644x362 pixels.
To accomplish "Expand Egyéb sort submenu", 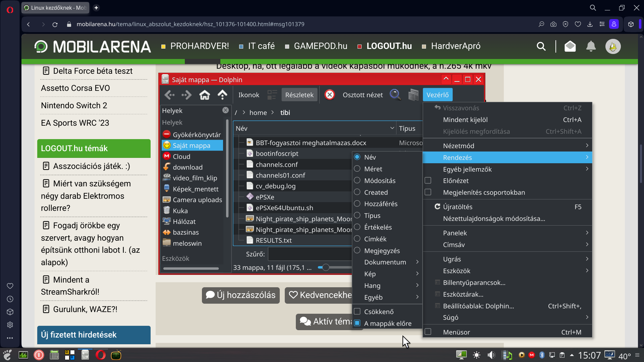I will (387, 297).
